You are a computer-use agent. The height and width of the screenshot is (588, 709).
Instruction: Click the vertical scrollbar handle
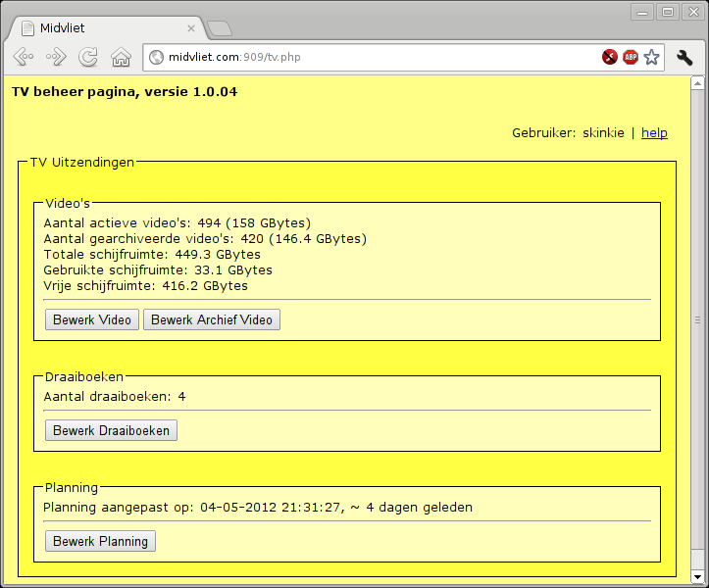click(x=698, y=319)
